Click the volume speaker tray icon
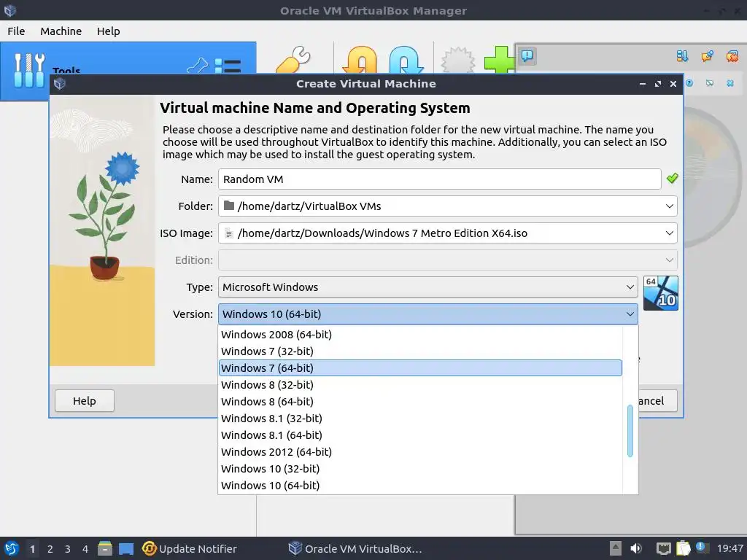747x560 pixels. [x=636, y=548]
